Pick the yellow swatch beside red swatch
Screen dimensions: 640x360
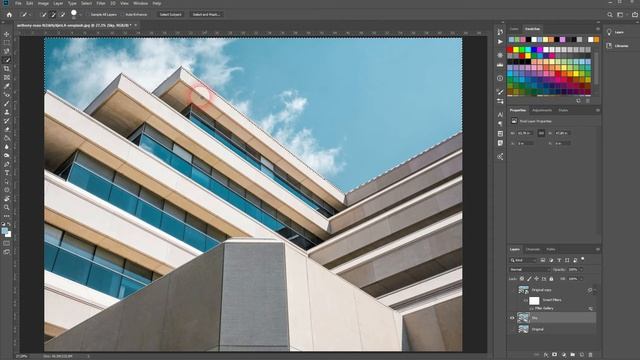click(x=516, y=50)
